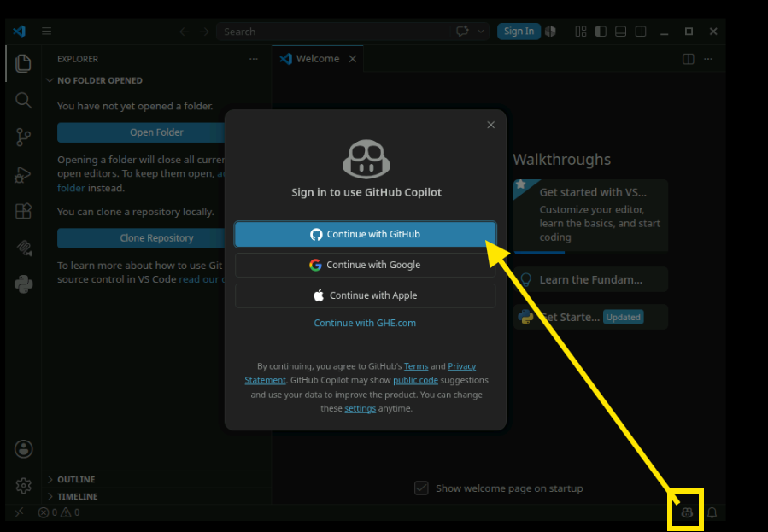Open notifications bell in status bar
The height and width of the screenshot is (532, 768).
pyautogui.click(x=712, y=512)
